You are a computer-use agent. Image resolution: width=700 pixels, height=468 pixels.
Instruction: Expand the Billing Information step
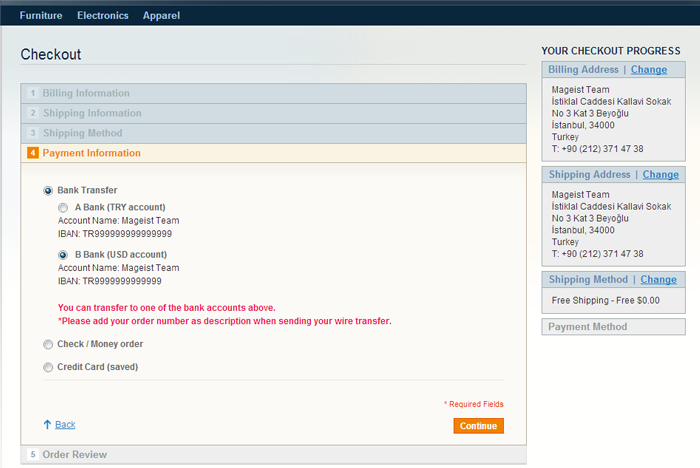coord(273,93)
